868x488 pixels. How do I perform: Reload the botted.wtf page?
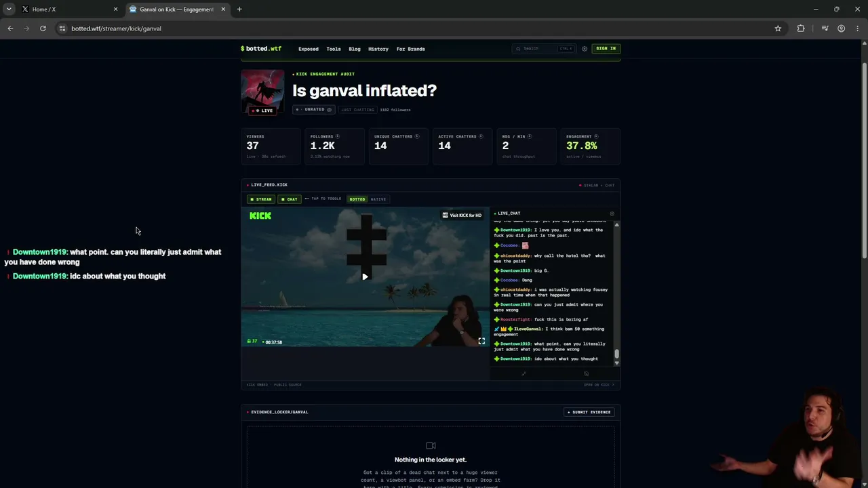[x=43, y=28]
